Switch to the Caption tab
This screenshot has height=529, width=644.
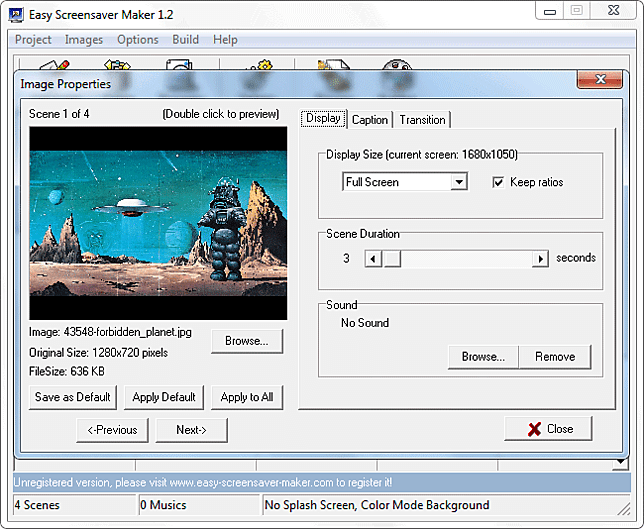click(x=370, y=120)
